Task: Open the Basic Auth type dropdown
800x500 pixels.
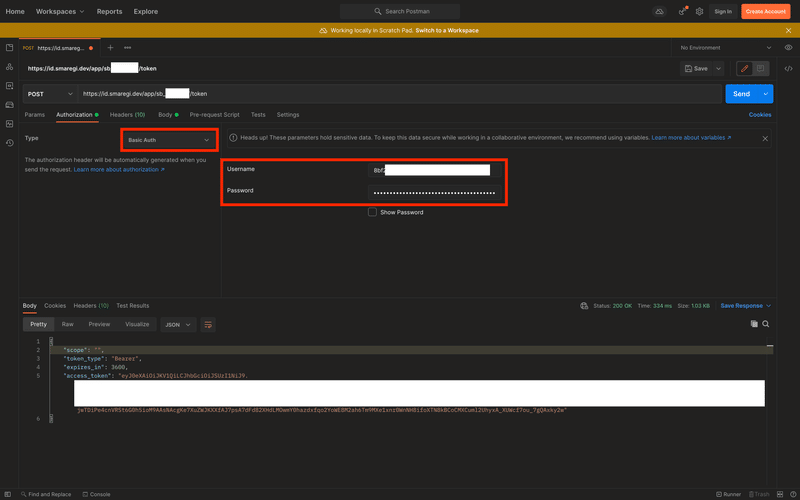Action: [169, 140]
